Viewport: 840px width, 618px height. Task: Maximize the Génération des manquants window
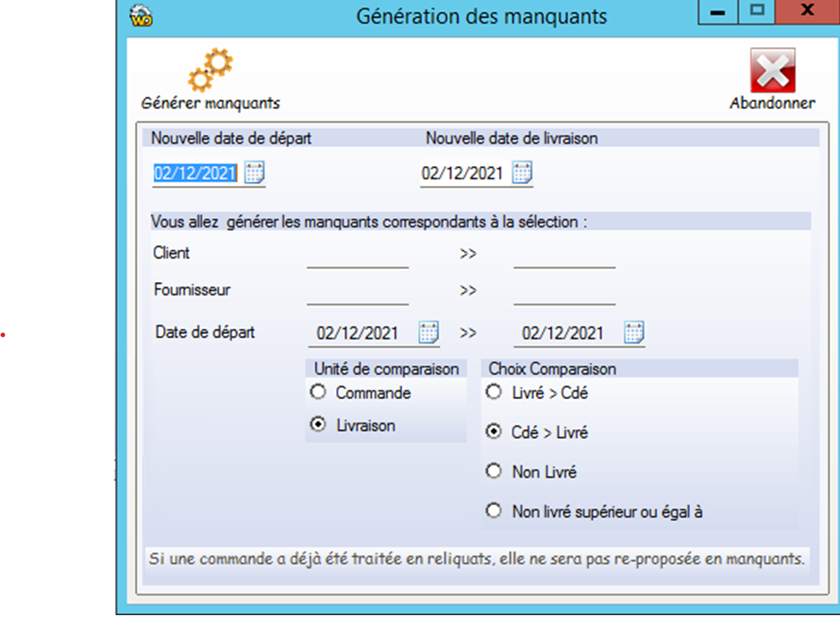pyautogui.click(x=756, y=12)
